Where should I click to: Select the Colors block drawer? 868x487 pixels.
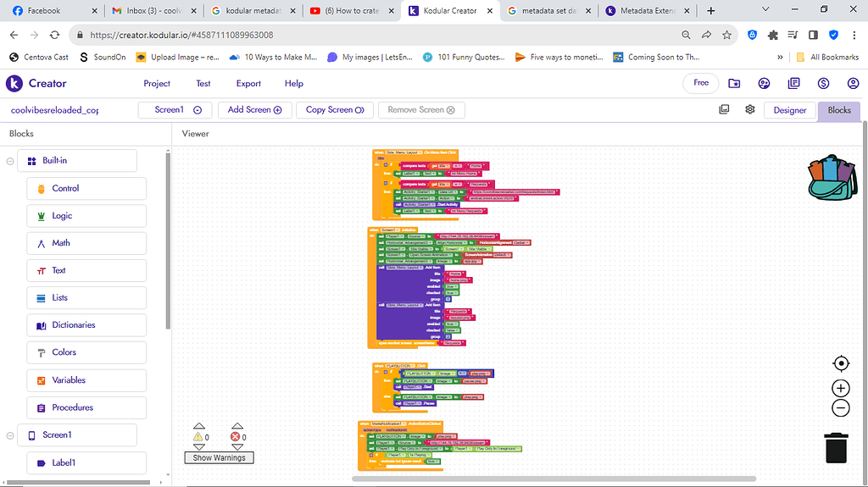tap(86, 352)
